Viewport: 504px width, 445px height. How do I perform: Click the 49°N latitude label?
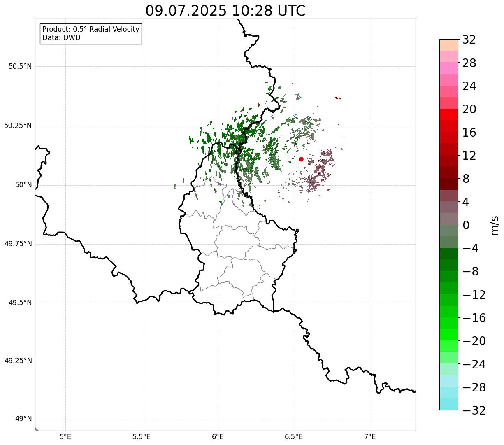pyautogui.click(x=23, y=419)
